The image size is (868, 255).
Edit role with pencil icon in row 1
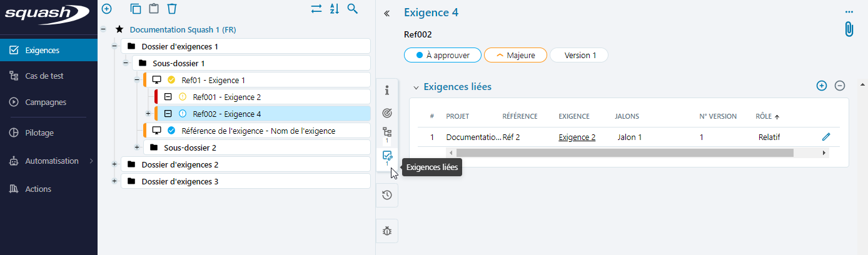pyautogui.click(x=826, y=137)
